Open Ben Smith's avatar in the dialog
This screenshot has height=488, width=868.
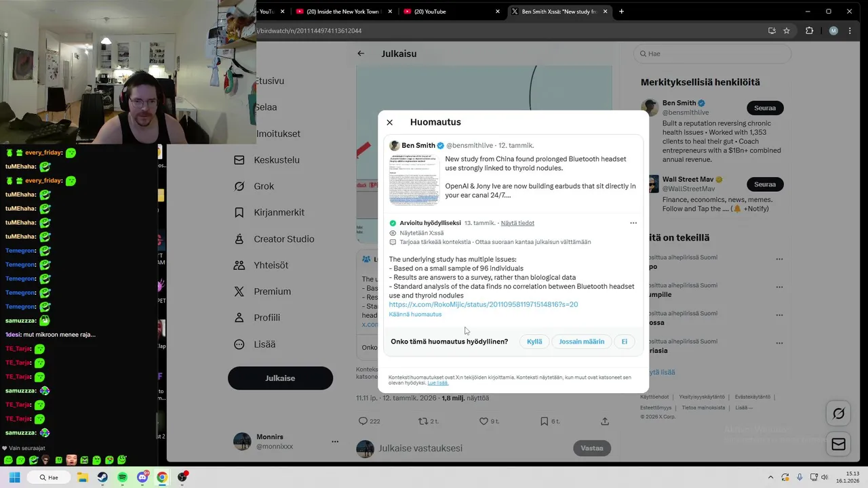(x=394, y=146)
